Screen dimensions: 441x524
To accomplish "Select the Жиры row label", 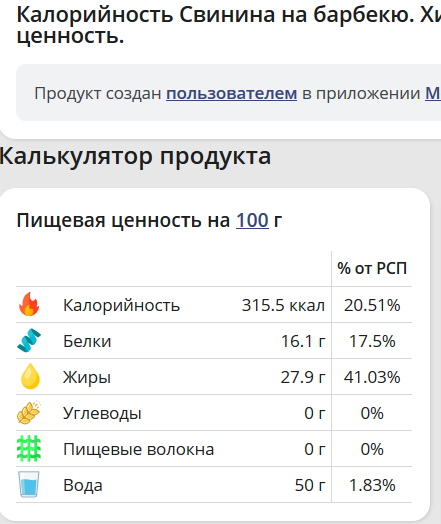I will (87, 377).
